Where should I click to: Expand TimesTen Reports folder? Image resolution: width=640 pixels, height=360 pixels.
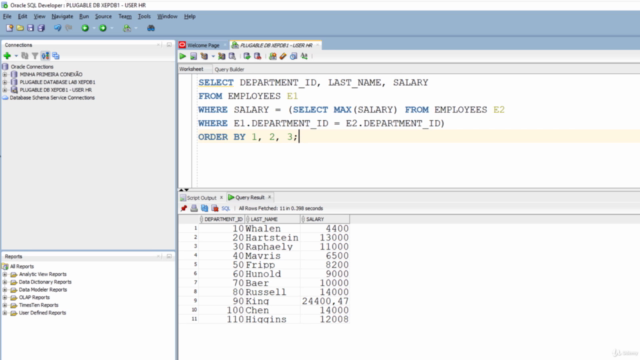tap(5, 305)
